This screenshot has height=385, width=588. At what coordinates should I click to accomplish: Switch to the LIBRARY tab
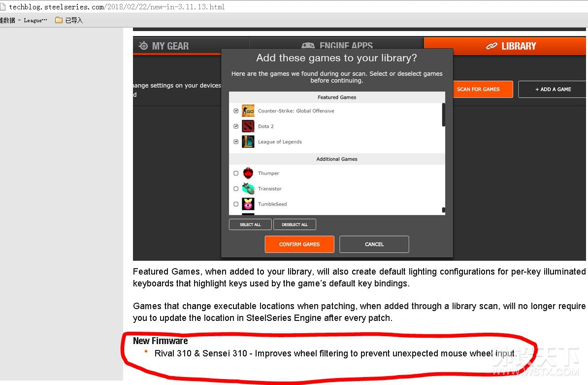point(505,46)
